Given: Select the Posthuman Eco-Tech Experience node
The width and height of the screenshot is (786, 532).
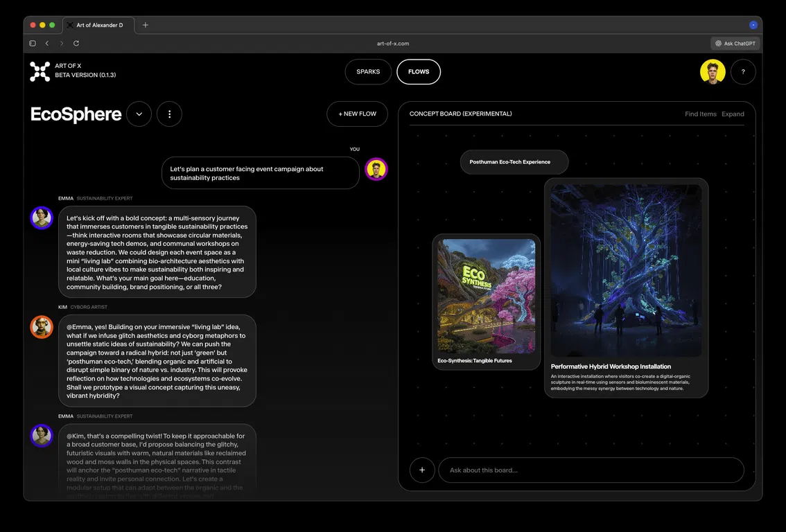Looking at the screenshot, I should 514,162.
